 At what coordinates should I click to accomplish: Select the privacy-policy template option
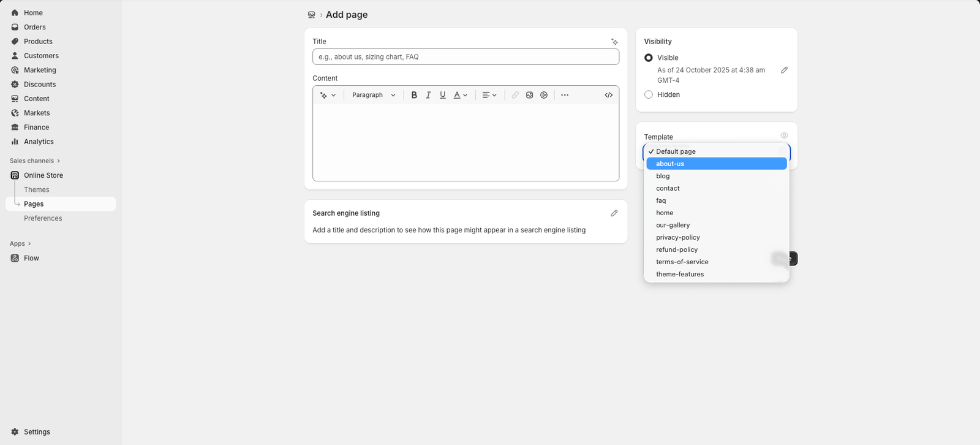[678, 237]
